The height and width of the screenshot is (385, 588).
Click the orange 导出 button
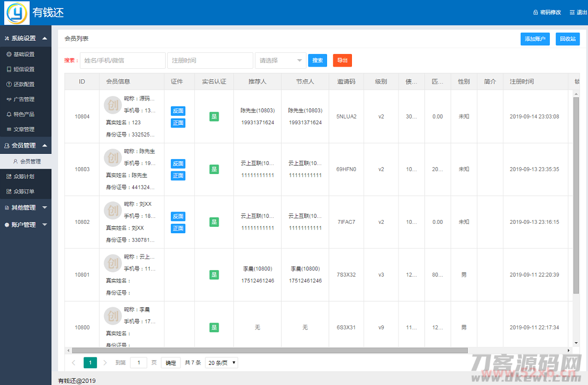click(x=342, y=60)
